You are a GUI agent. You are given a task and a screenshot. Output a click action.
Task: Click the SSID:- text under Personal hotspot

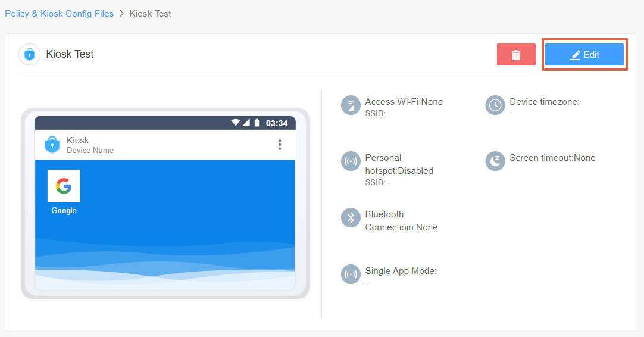pos(377,182)
